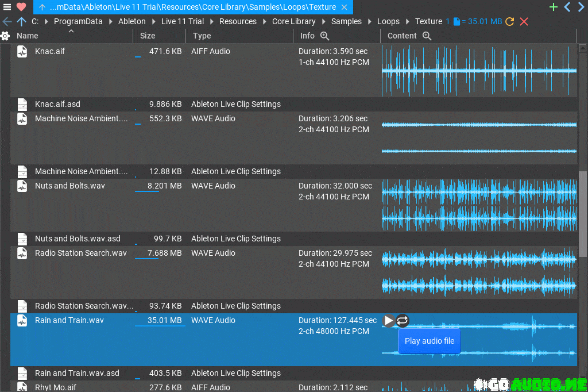Refresh the Texture folder listing

(x=510, y=21)
